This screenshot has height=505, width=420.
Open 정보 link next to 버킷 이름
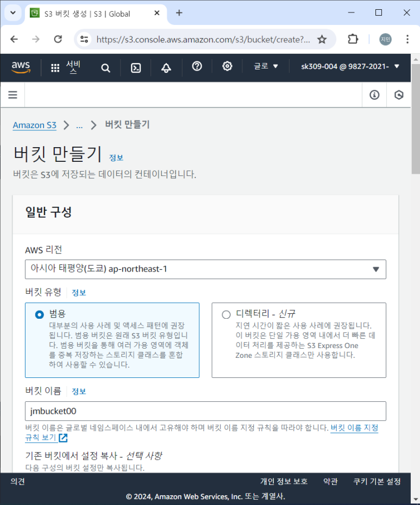[79, 392]
